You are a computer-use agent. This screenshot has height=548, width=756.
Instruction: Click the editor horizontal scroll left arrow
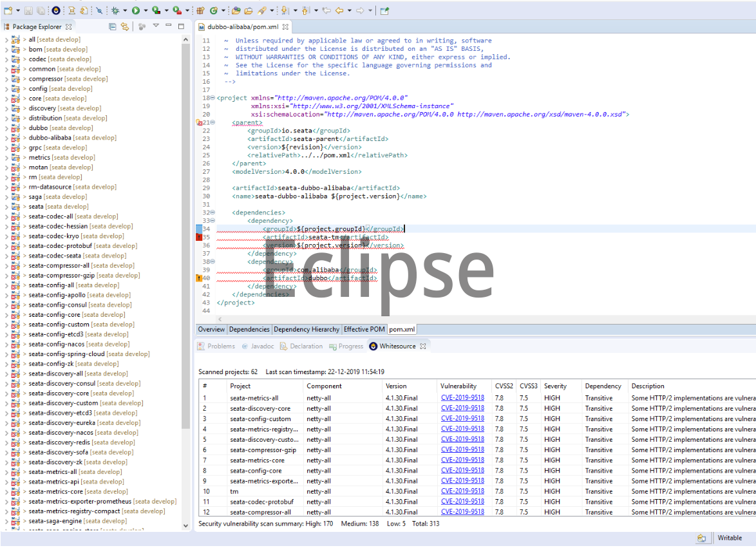(x=220, y=319)
